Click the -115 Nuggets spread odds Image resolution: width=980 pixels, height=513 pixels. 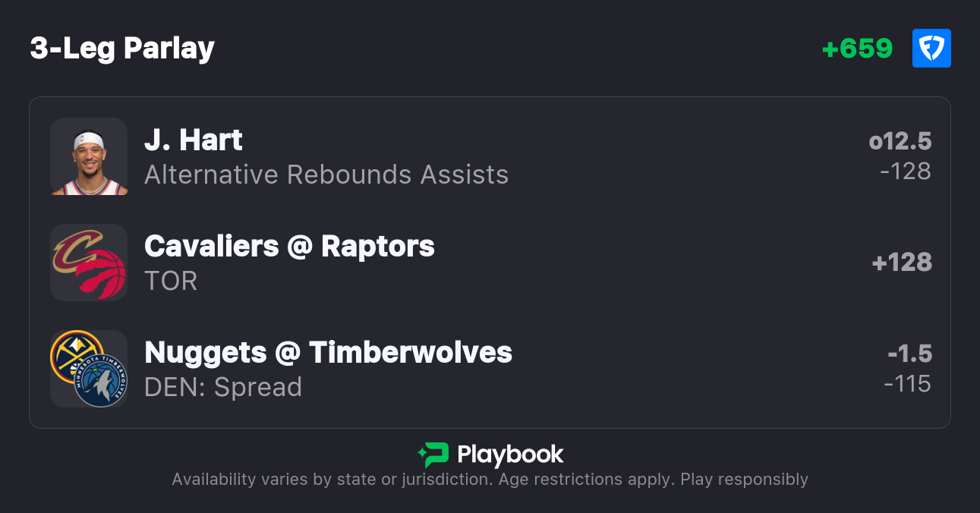(907, 384)
